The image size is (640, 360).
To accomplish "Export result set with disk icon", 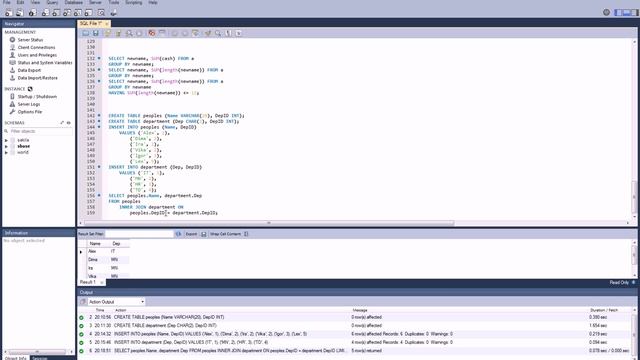I will click(x=204, y=234).
